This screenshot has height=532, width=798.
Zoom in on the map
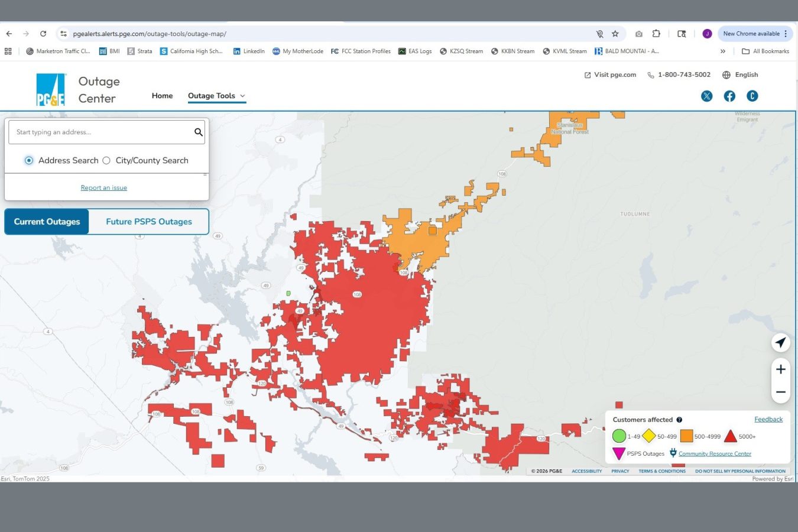click(x=780, y=369)
